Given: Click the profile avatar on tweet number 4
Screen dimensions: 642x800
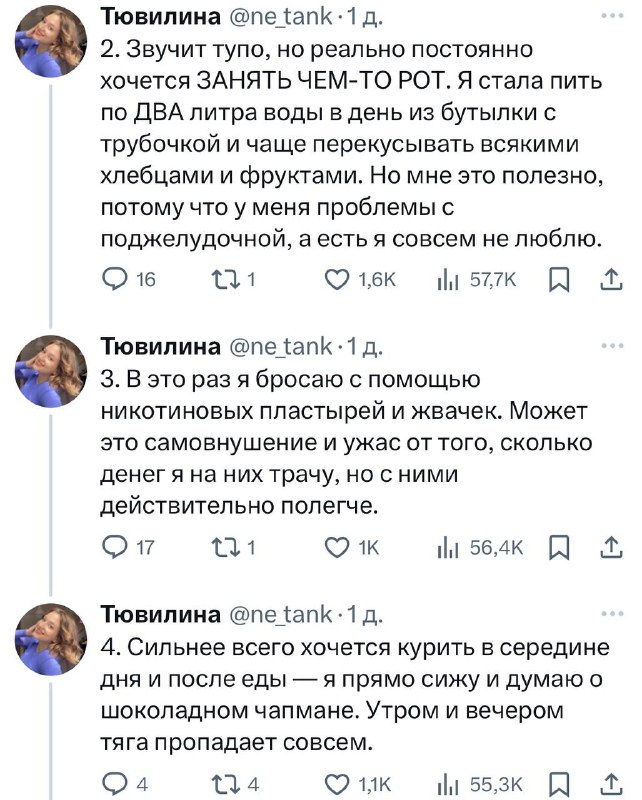Looking at the screenshot, I should click(51, 641).
